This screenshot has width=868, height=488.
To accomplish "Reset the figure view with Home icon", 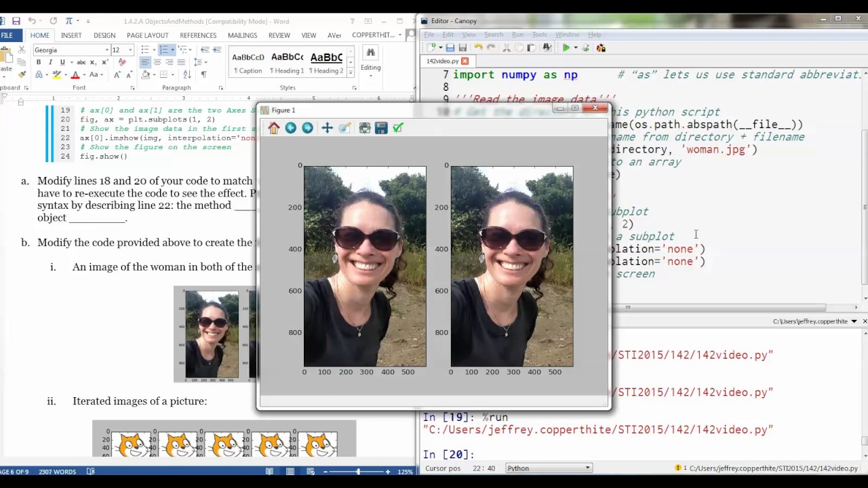I will [x=274, y=128].
